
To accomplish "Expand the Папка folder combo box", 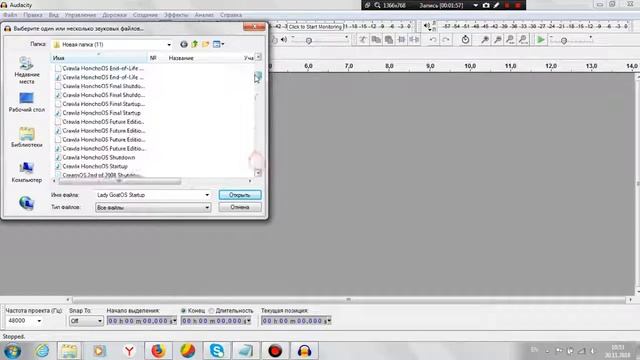I will tap(169, 44).
